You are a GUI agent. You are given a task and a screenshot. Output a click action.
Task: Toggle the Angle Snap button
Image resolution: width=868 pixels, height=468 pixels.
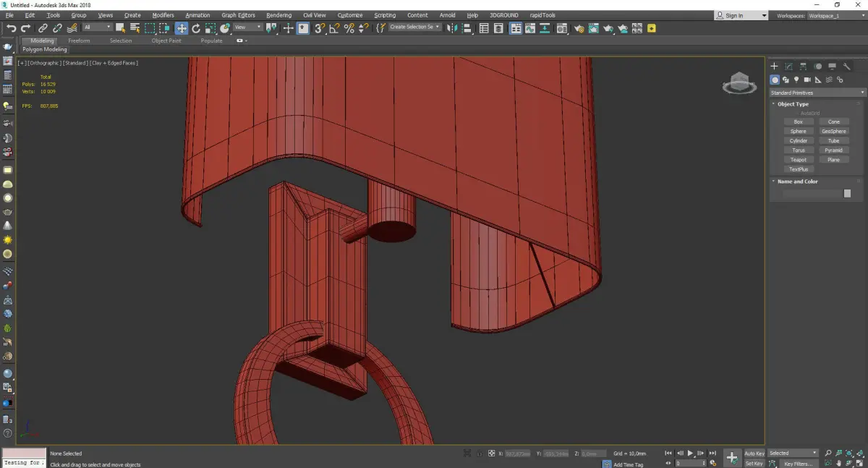[334, 28]
